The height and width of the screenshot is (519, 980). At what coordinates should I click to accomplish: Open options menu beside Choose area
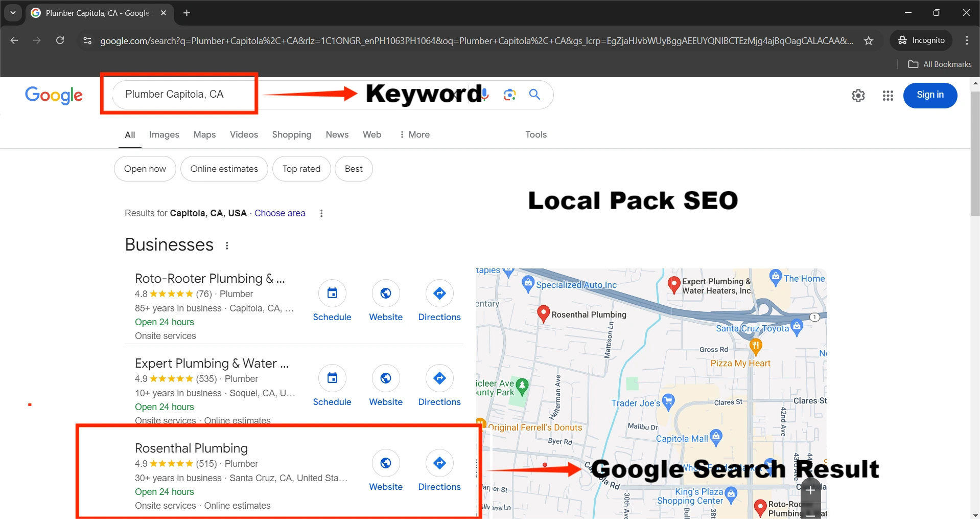pyautogui.click(x=321, y=213)
